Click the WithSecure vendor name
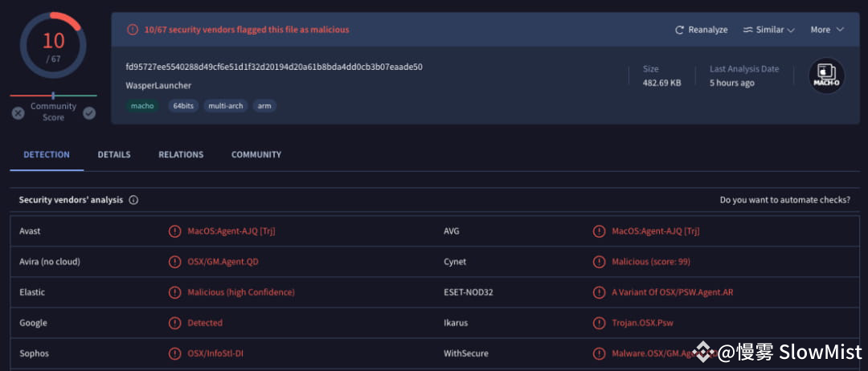868x371 pixels. tap(466, 353)
